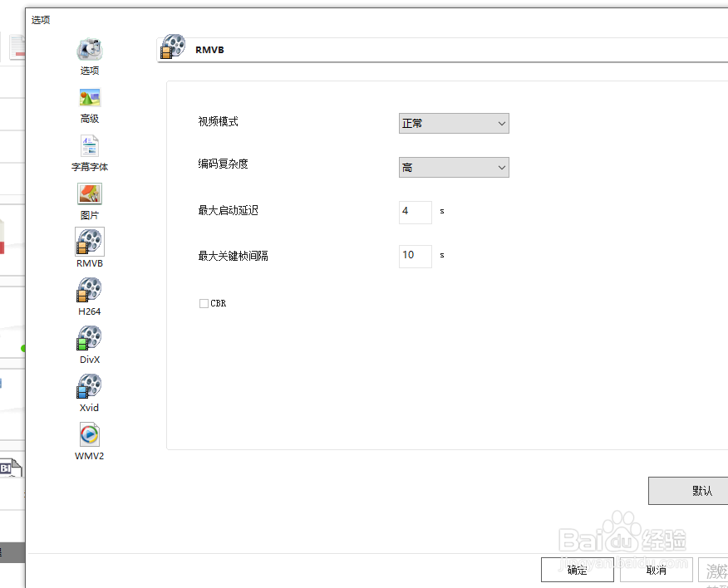Open the 字幕字体 subtitle font icon
The width and height of the screenshot is (728, 588).
pyautogui.click(x=90, y=145)
